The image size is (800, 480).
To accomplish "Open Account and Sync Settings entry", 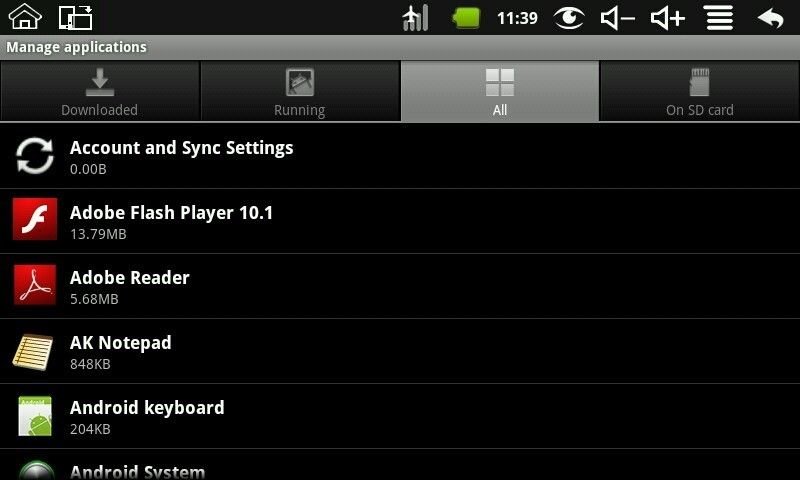I will pos(400,156).
